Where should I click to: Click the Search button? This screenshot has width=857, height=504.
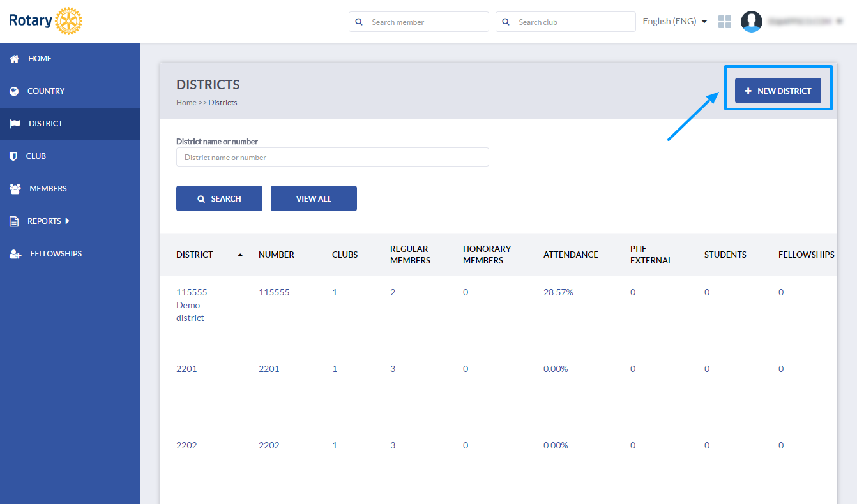tap(219, 198)
